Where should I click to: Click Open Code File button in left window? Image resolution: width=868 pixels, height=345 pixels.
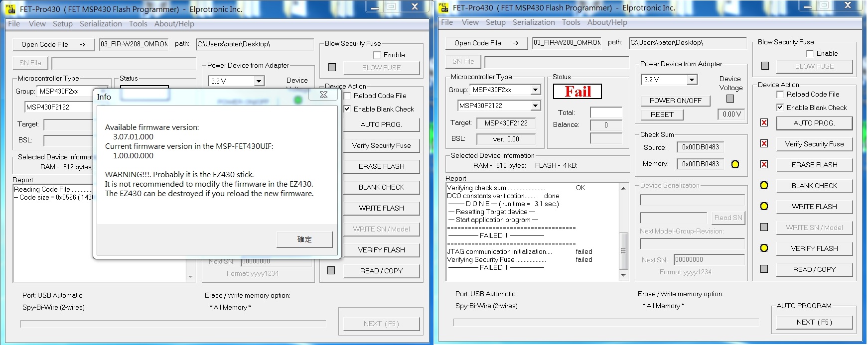click(53, 44)
